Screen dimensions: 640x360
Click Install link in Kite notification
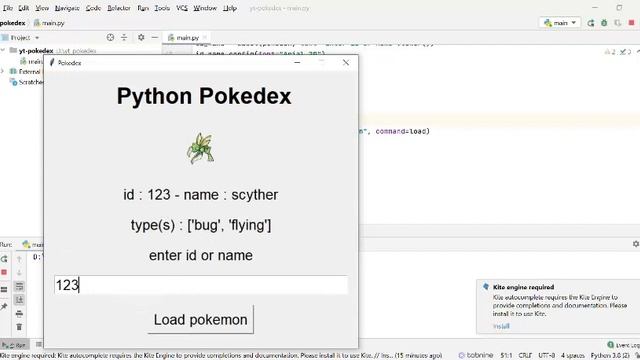click(501, 326)
